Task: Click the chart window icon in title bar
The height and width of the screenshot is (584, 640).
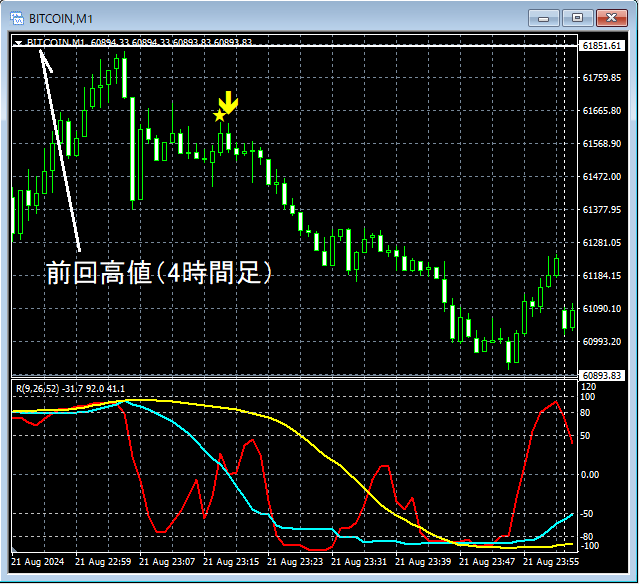Action: 17,18
